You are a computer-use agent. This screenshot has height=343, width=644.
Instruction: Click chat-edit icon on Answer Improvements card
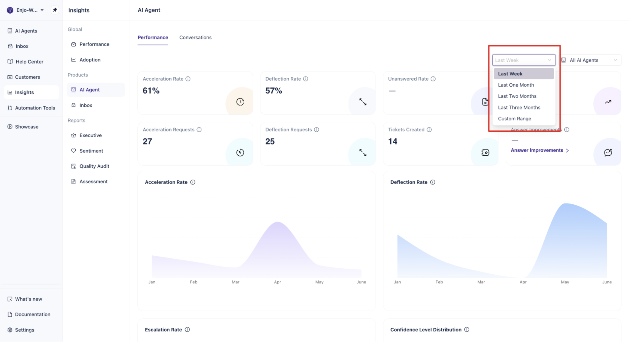[608, 153]
